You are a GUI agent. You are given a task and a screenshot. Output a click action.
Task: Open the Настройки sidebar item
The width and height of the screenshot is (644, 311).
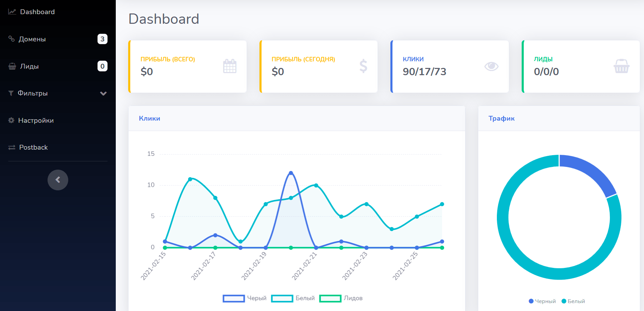58,120
